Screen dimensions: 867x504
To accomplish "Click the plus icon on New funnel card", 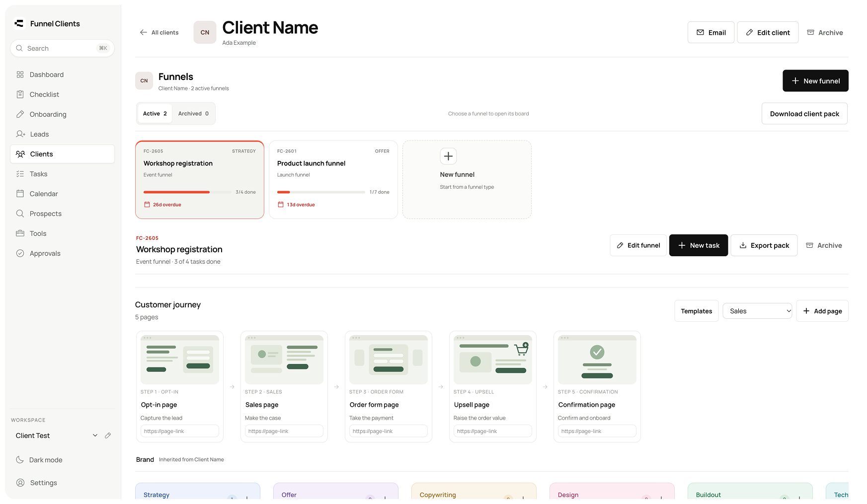I will [x=448, y=156].
